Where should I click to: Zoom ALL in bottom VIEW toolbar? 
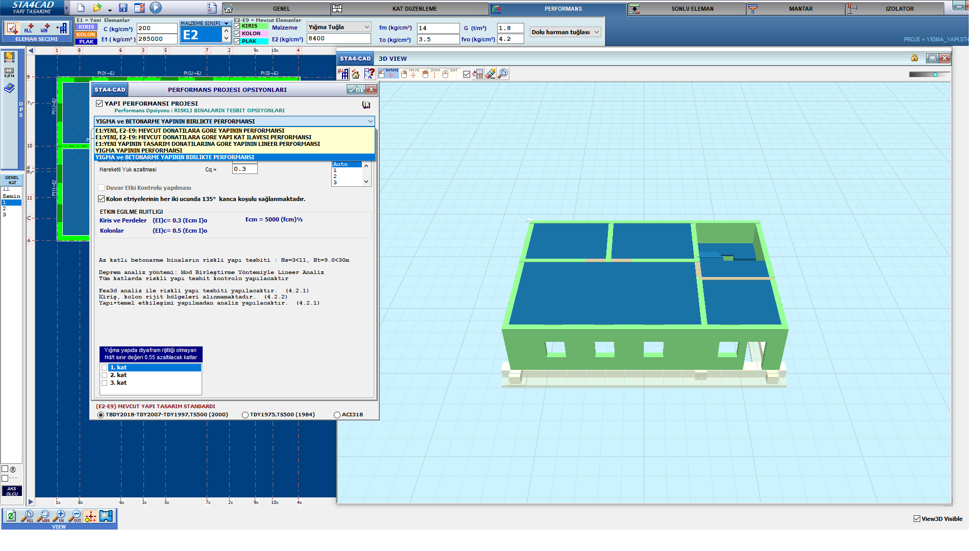tap(28, 516)
